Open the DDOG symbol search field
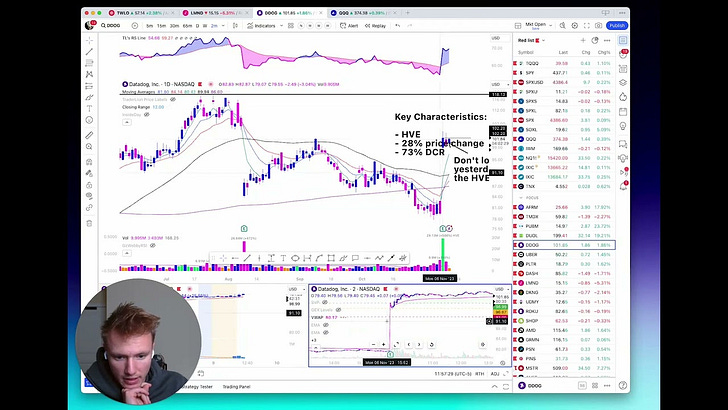The width and height of the screenshot is (728, 410). pos(112,26)
